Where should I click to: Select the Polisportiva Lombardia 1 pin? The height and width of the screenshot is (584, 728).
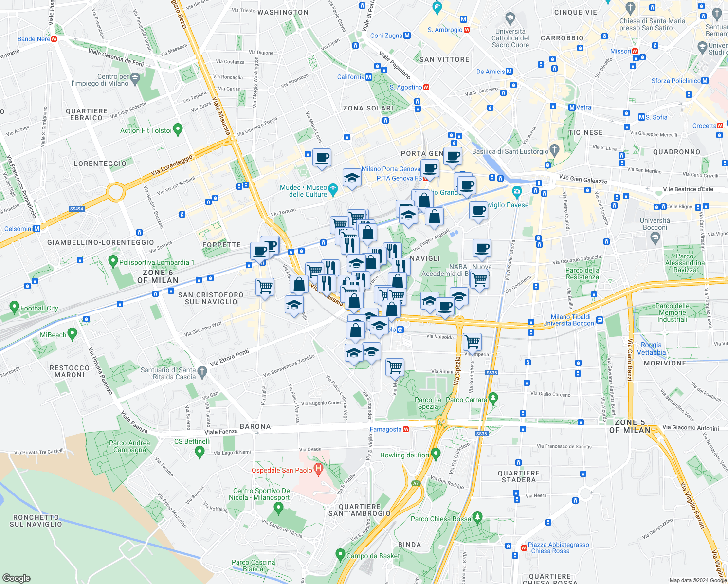coord(113,261)
